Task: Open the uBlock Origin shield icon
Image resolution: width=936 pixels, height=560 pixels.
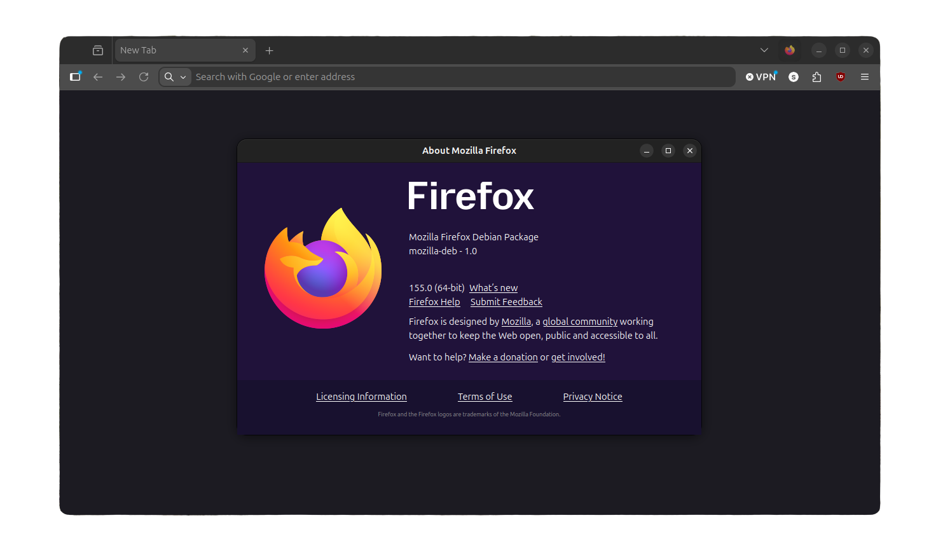Action: coord(841,77)
